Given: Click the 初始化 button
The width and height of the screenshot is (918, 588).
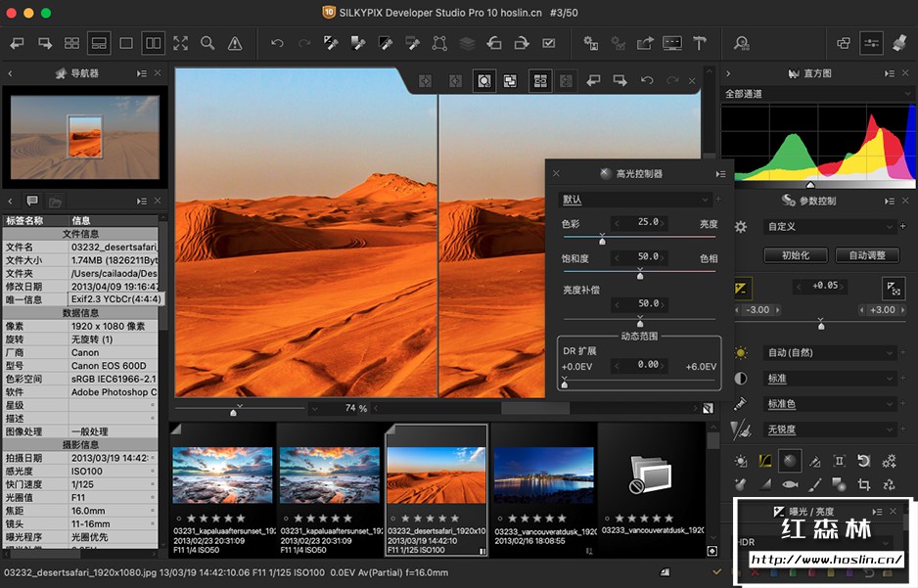Looking at the screenshot, I should tap(796, 255).
